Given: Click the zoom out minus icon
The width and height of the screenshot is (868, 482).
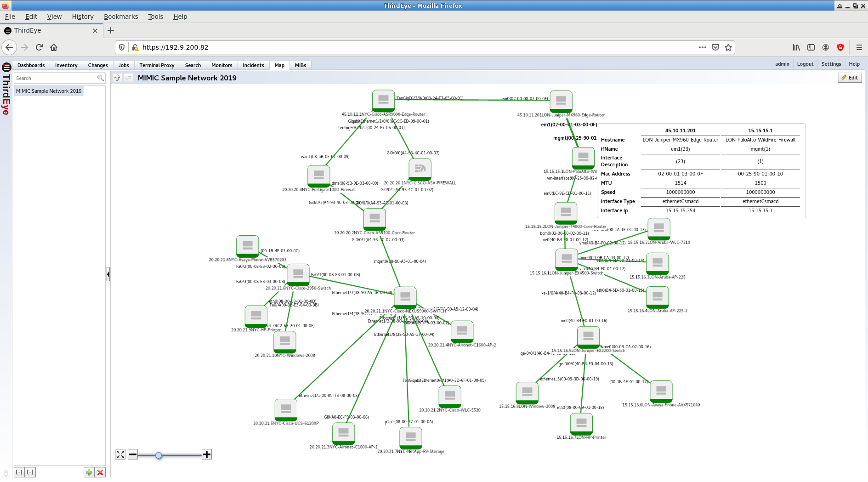Looking at the screenshot, I should pyautogui.click(x=133, y=454).
